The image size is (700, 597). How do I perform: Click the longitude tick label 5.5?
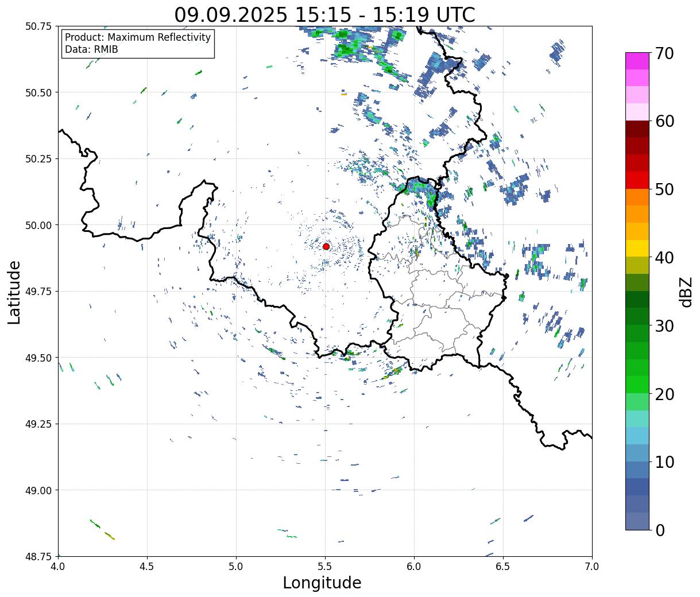click(x=325, y=566)
